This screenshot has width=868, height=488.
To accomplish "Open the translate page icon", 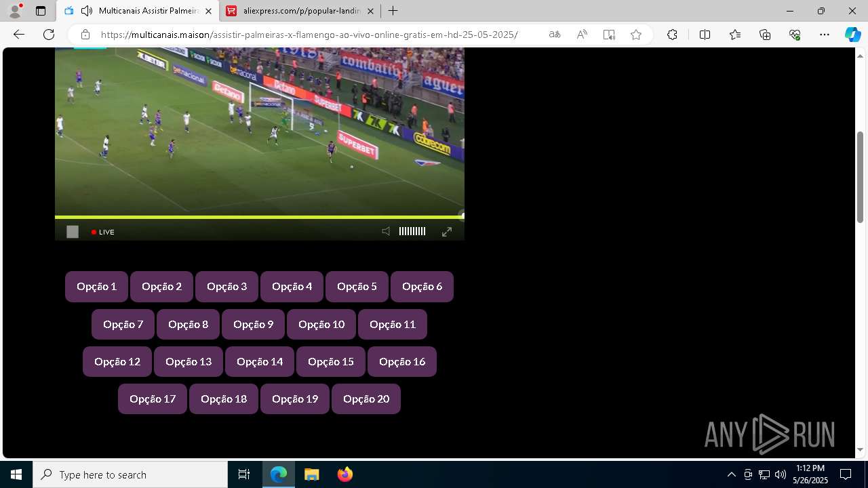I will click(555, 35).
